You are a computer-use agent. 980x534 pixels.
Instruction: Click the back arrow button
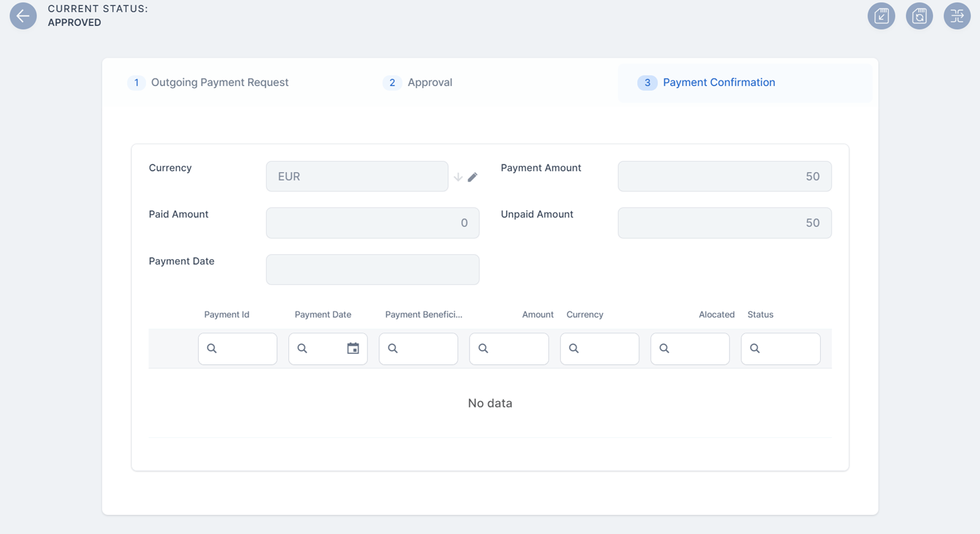(23, 16)
